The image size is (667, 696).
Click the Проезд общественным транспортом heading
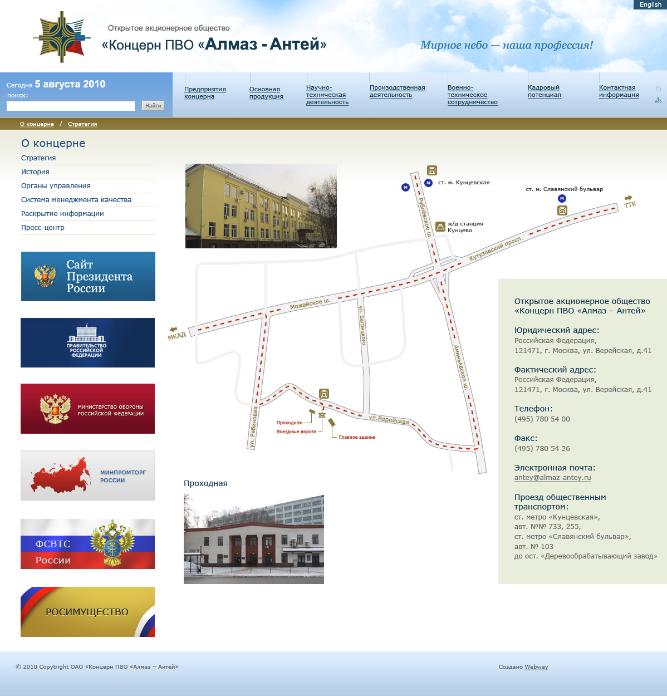tap(560, 502)
